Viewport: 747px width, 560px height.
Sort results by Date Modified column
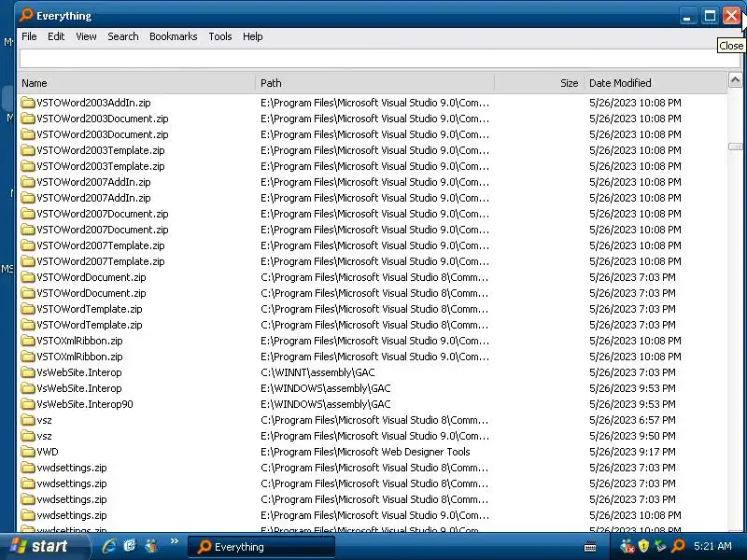coord(655,83)
